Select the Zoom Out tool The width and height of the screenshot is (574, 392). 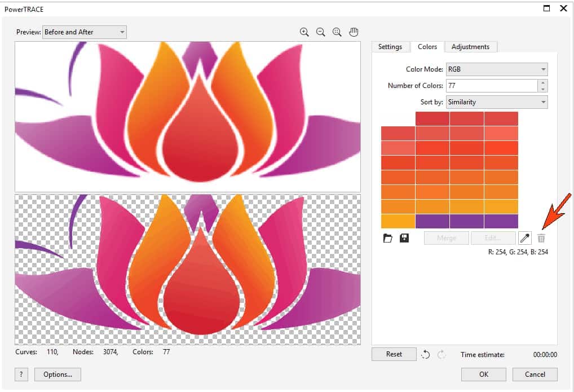click(x=320, y=32)
